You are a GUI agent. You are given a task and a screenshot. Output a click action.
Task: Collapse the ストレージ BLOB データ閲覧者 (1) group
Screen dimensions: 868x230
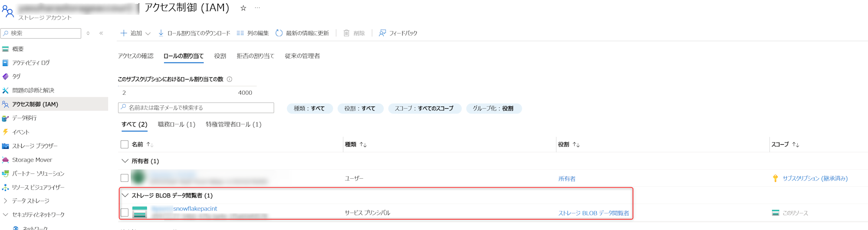(x=125, y=195)
